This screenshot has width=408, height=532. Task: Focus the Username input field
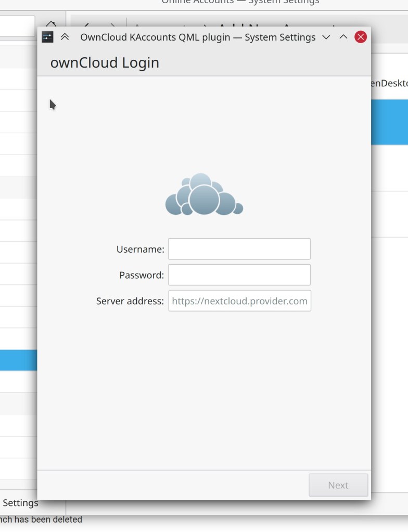pos(239,249)
